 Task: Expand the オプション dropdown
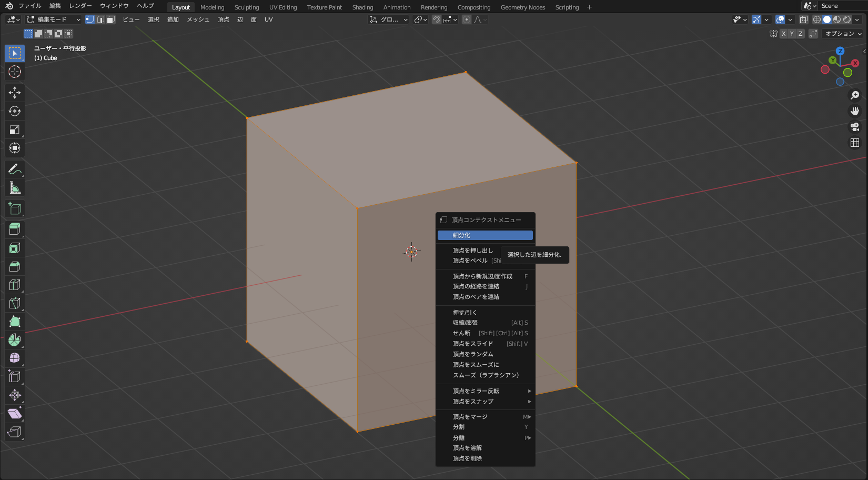[x=841, y=33]
